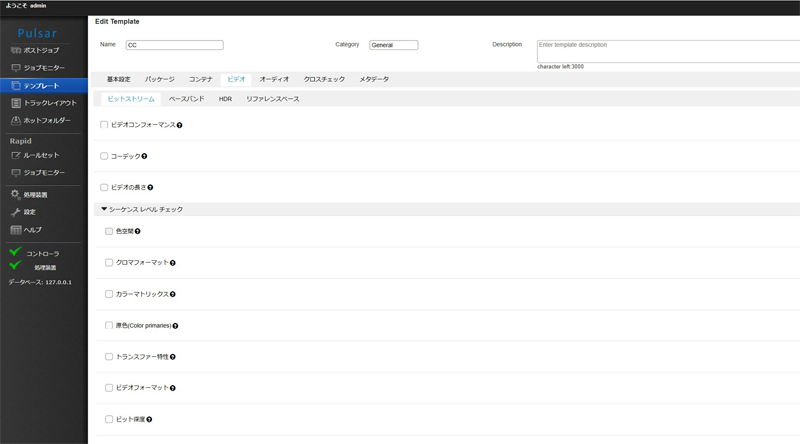Click info icon beside 色空間
The width and height of the screenshot is (800, 444).
(137, 231)
